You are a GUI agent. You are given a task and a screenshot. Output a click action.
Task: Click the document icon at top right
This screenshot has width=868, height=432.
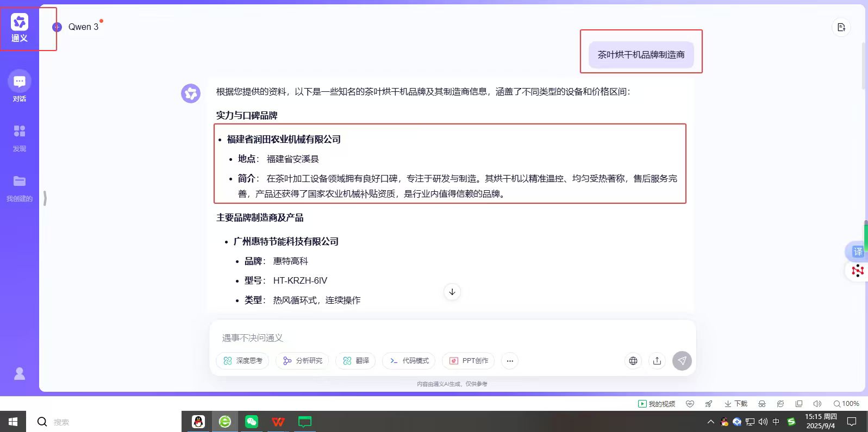tap(841, 28)
